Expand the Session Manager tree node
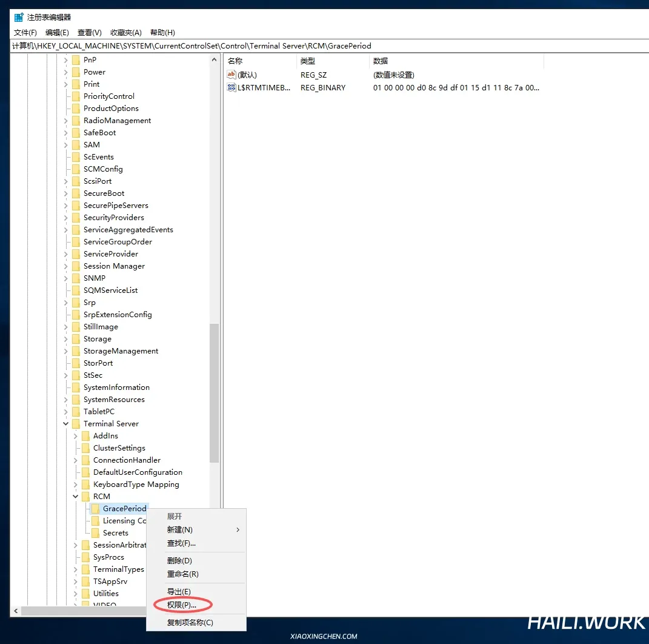This screenshot has height=644, width=649. (x=66, y=266)
